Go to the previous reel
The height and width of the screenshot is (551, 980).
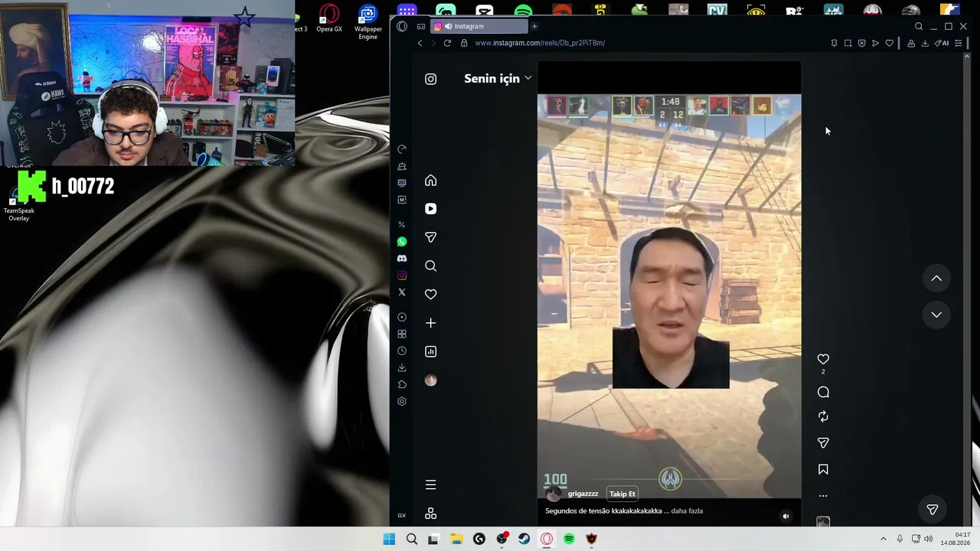click(x=936, y=279)
